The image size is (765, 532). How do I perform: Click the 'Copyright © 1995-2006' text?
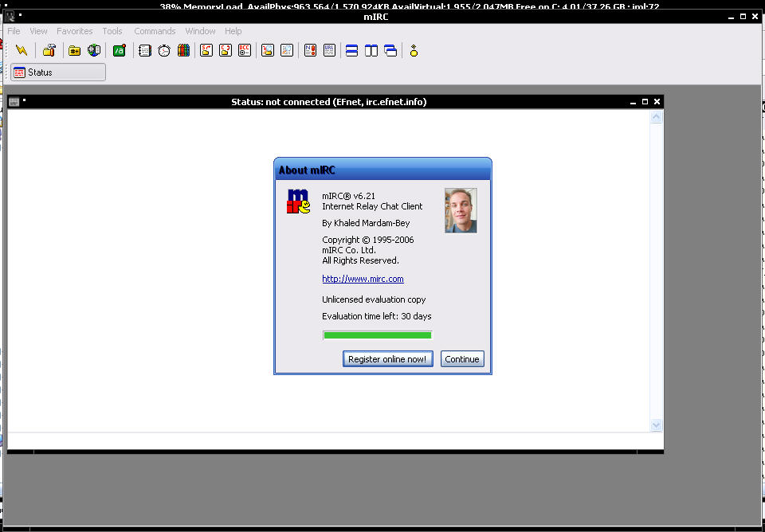368,240
